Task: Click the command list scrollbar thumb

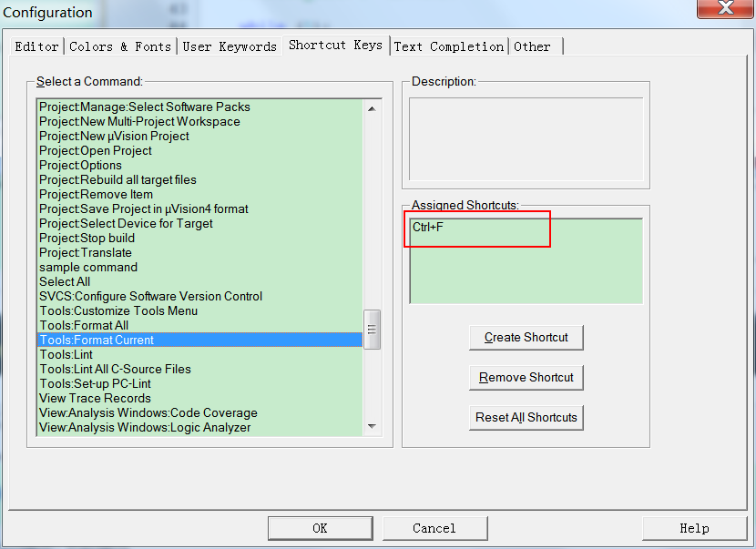Action: (x=372, y=328)
